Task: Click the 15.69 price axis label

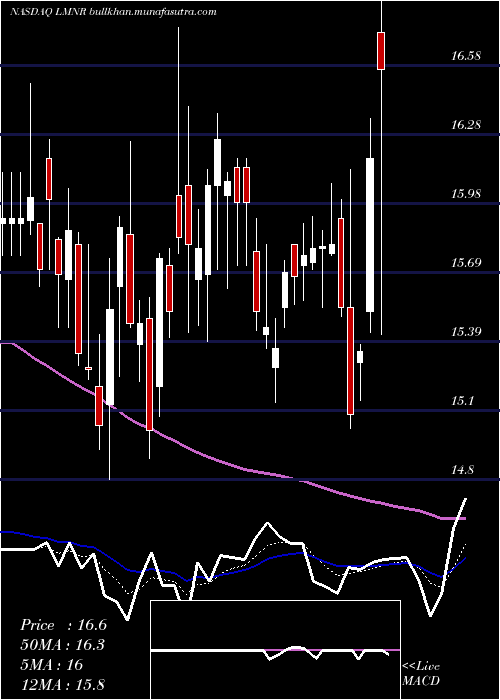Action: 466,262
